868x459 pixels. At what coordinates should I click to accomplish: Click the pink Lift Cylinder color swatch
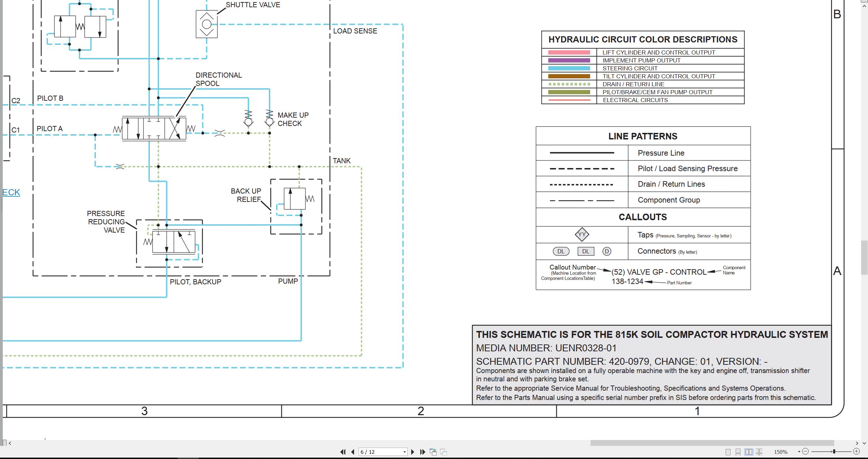[569, 52]
